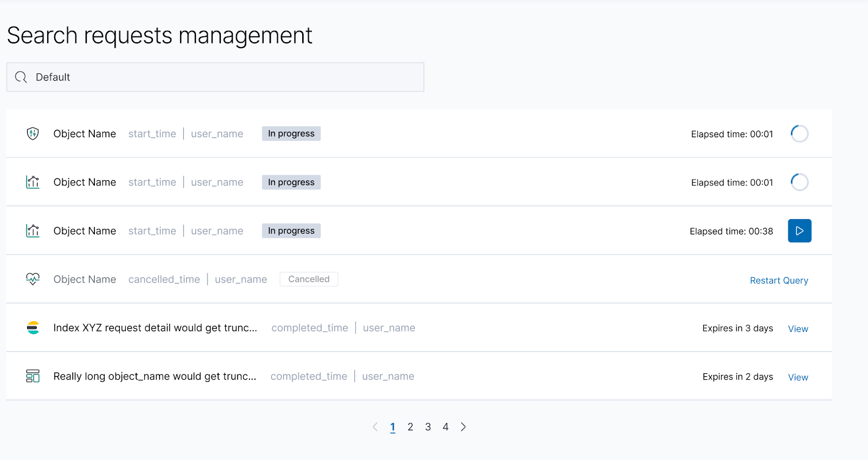Click the security shield icon in first row

coord(33,133)
